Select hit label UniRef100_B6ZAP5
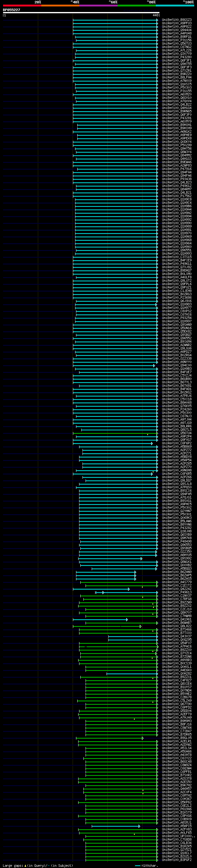The height and width of the screenshot is (868, 197). [x=176, y=575]
